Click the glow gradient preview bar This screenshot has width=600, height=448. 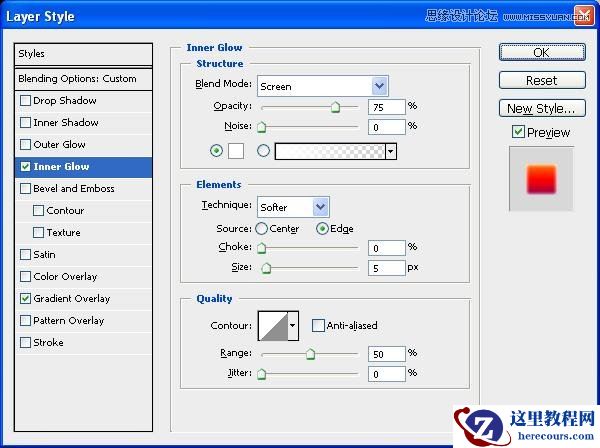[329, 151]
